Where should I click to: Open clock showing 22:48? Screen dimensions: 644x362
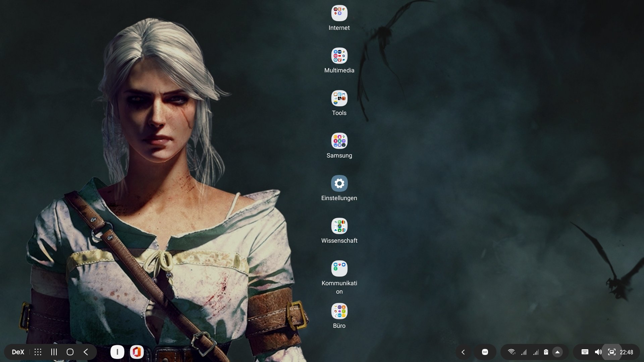tap(627, 352)
